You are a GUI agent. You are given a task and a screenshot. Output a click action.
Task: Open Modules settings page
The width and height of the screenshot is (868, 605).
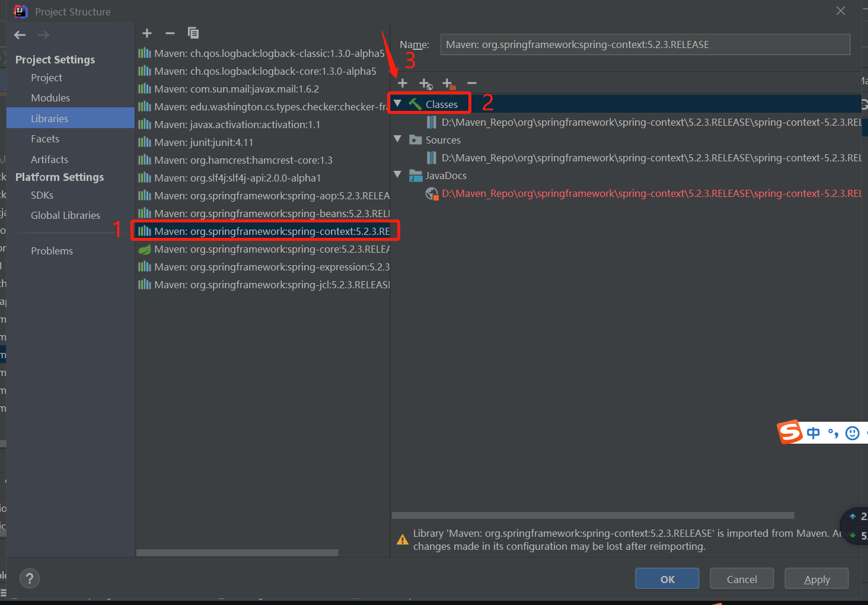coord(50,98)
